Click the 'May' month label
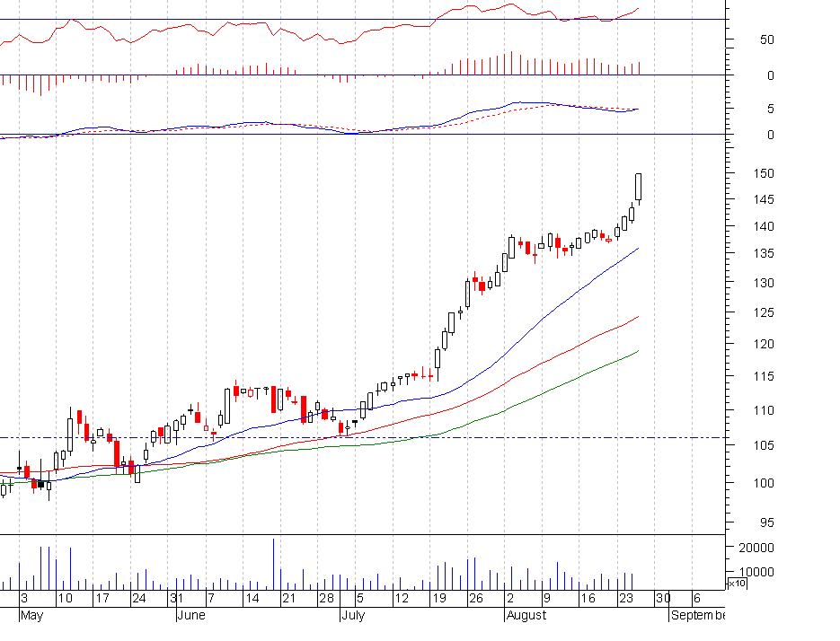 coord(31,615)
